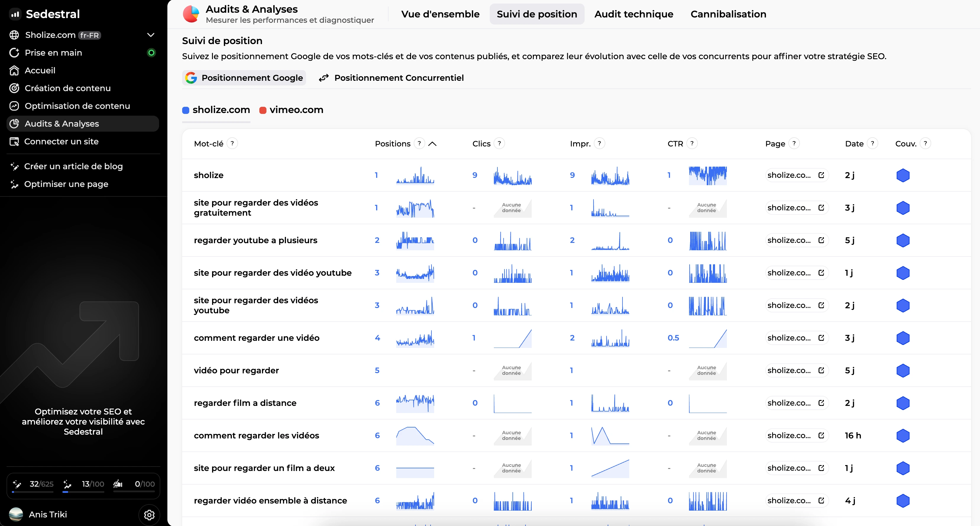Select Positionnement Google sub-tab
Screen dimensions: 980x526
coord(244,78)
